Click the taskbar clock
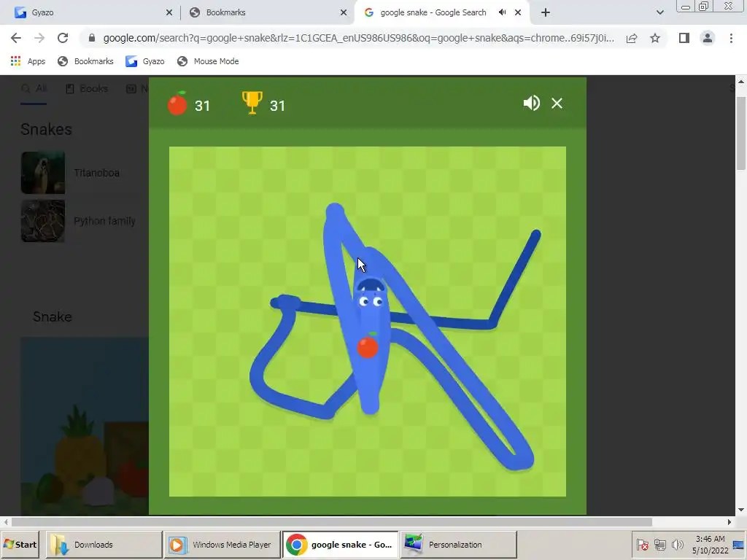Viewport: 747px width, 560px height. pyautogui.click(x=710, y=544)
